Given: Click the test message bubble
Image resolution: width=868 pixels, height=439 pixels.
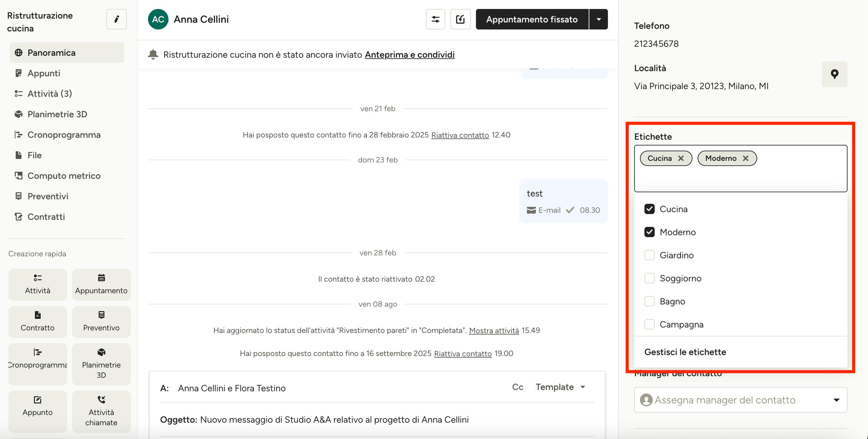Looking at the screenshot, I should 563,201.
